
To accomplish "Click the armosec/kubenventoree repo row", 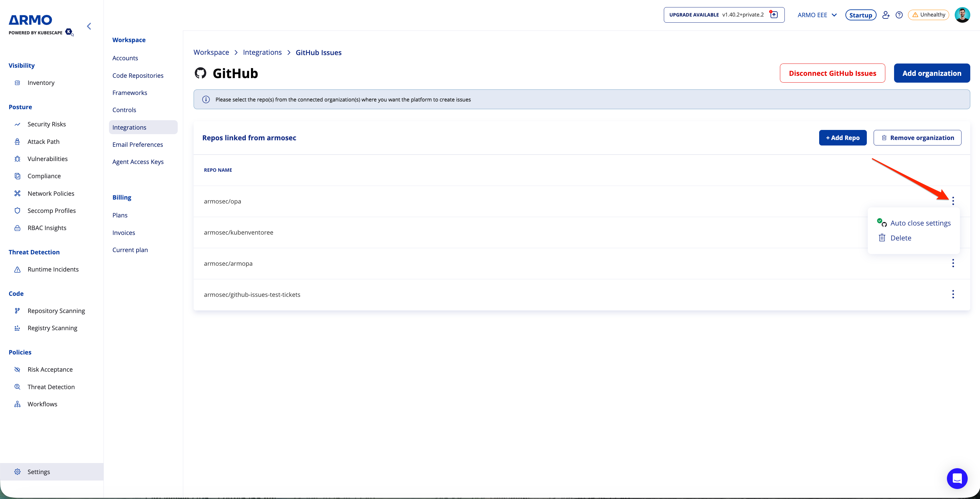I will point(582,232).
